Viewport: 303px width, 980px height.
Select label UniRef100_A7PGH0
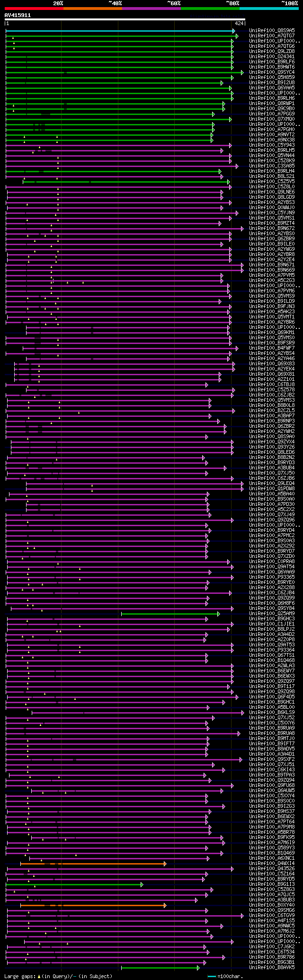point(272,130)
